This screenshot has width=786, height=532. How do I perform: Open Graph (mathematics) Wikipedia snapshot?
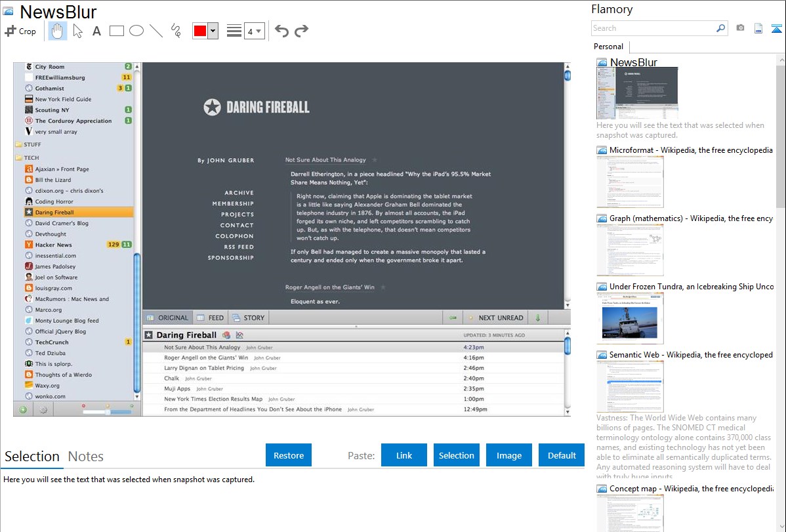[630, 250]
